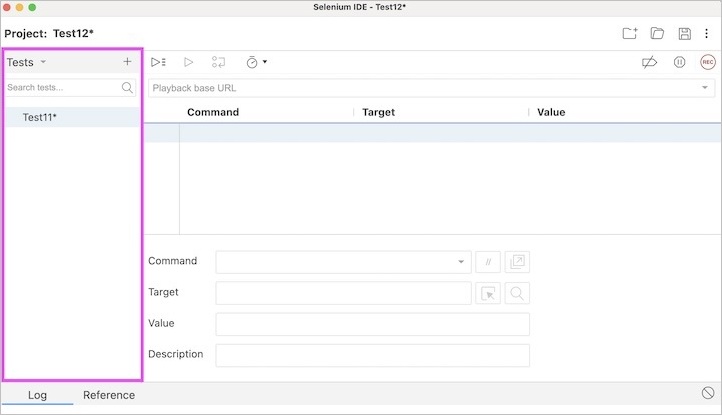Run the current test

click(x=188, y=62)
